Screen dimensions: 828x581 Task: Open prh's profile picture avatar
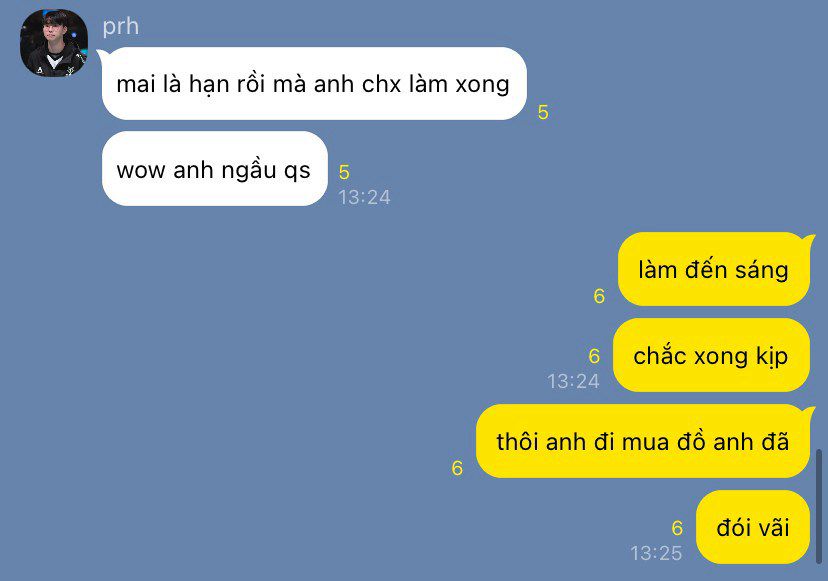coord(54,43)
